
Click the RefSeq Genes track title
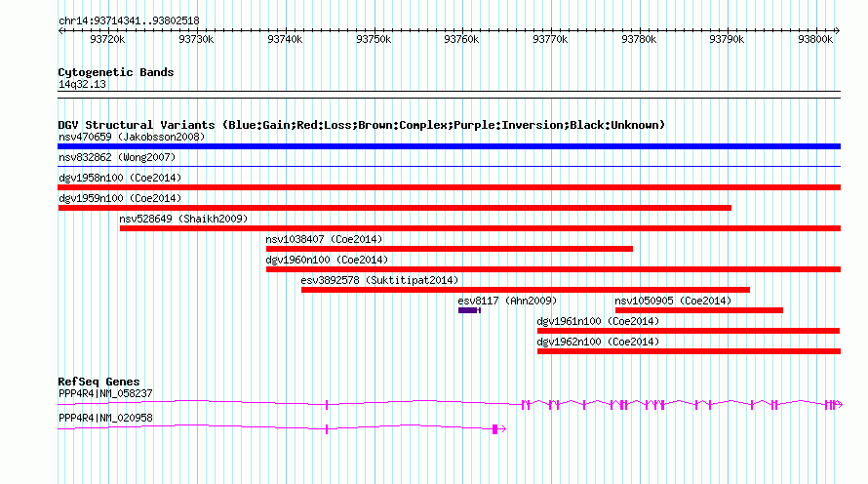[x=99, y=382]
